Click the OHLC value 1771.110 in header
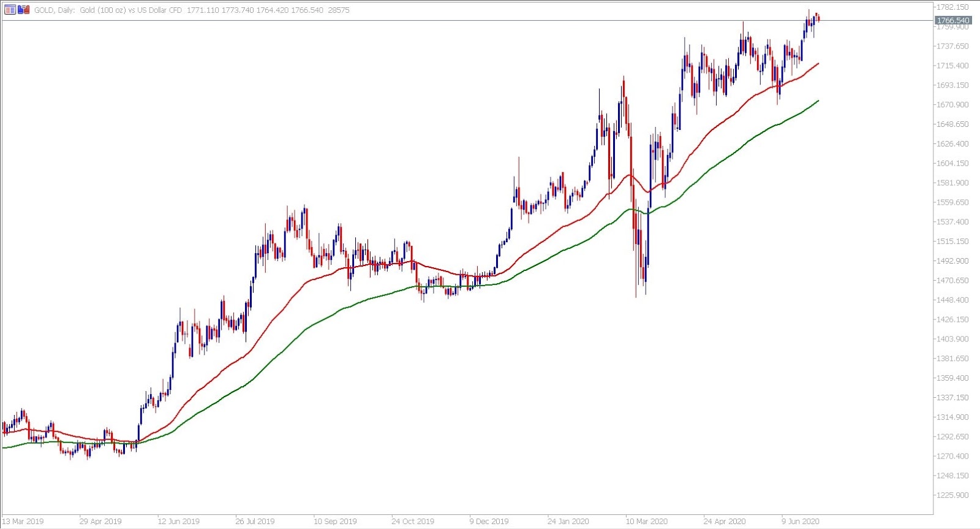The width and height of the screenshot is (980, 529). pos(203,10)
